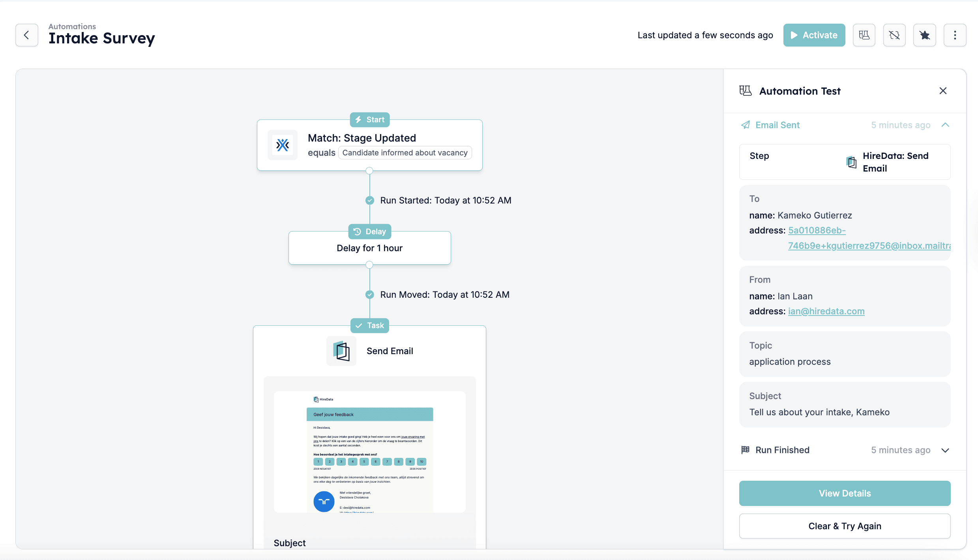Select Match: Stage Updated trigger node
Image resolution: width=978 pixels, height=560 pixels.
pyautogui.click(x=370, y=145)
